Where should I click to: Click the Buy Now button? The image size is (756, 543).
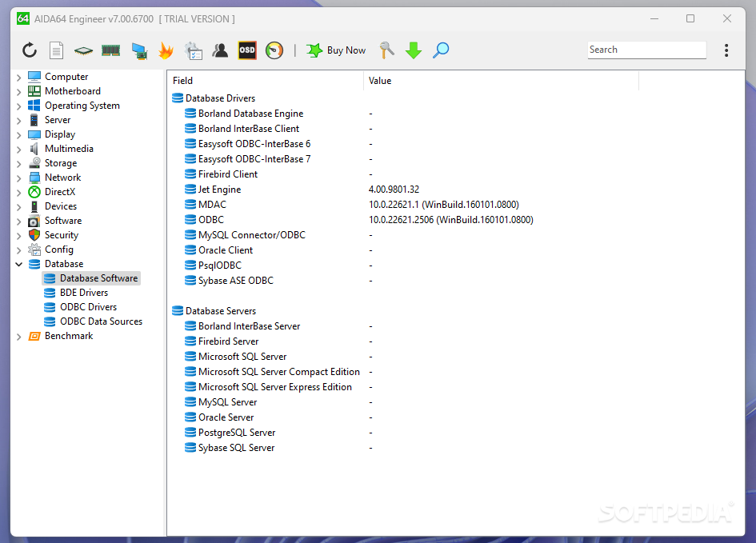(x=337, y=50)
